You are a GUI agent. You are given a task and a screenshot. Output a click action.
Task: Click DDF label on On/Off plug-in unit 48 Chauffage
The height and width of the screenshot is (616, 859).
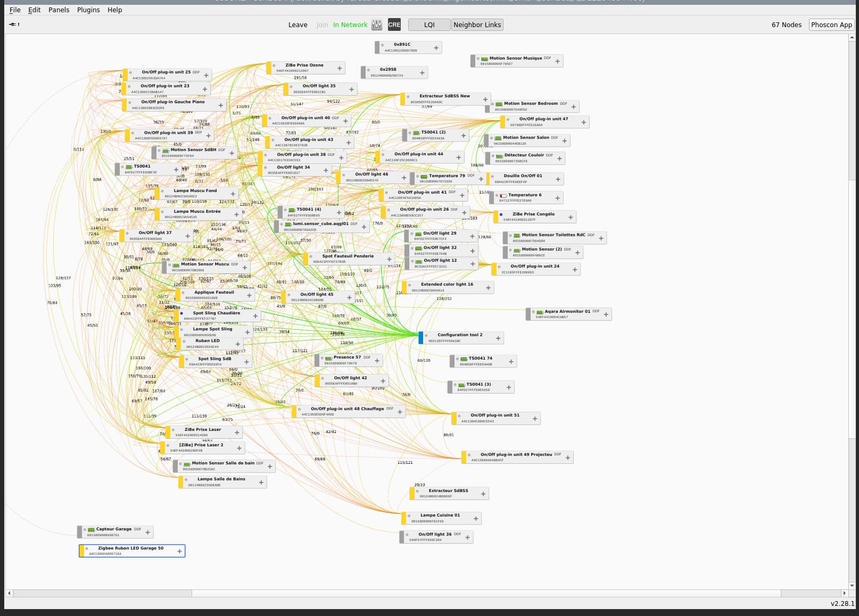(390, 409)
